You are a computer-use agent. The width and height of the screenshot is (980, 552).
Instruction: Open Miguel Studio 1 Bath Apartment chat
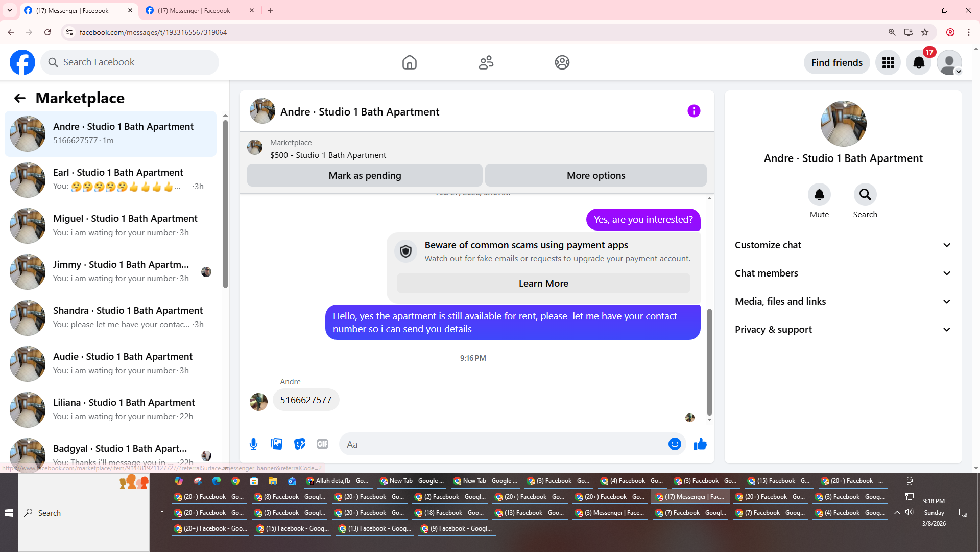[x=111, y=226]
